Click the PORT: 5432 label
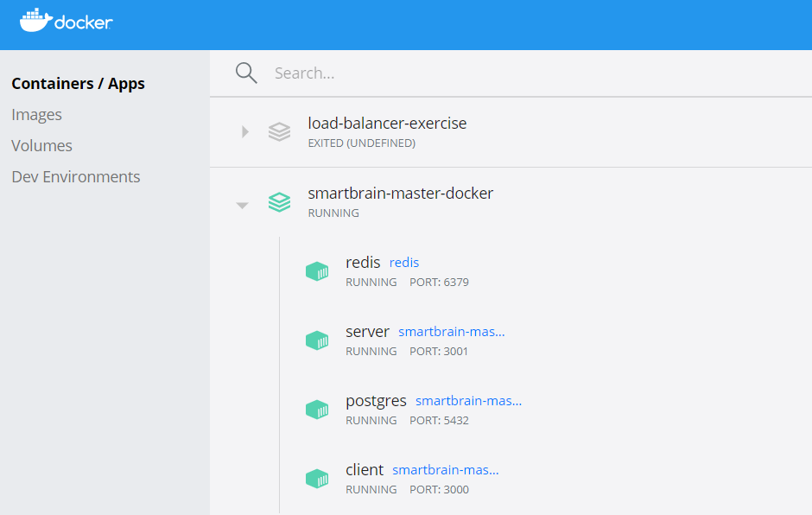812x515 pixels. point(439,421)
